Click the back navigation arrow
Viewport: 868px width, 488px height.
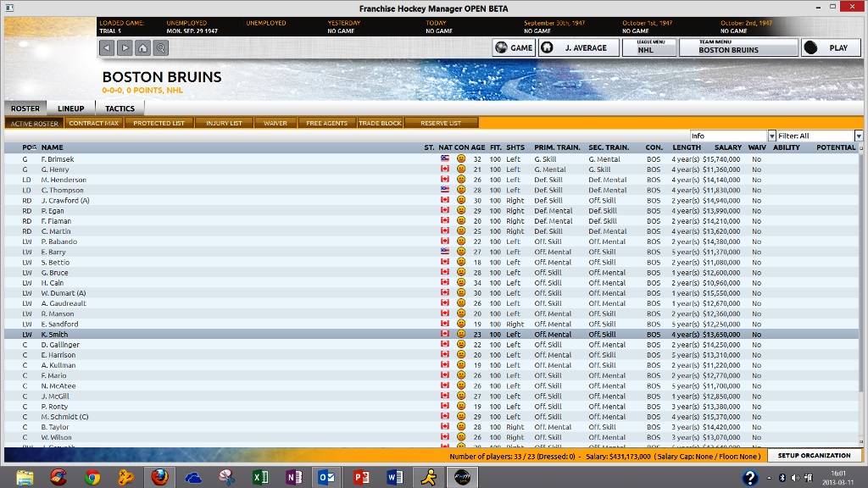tap(107, 47)
